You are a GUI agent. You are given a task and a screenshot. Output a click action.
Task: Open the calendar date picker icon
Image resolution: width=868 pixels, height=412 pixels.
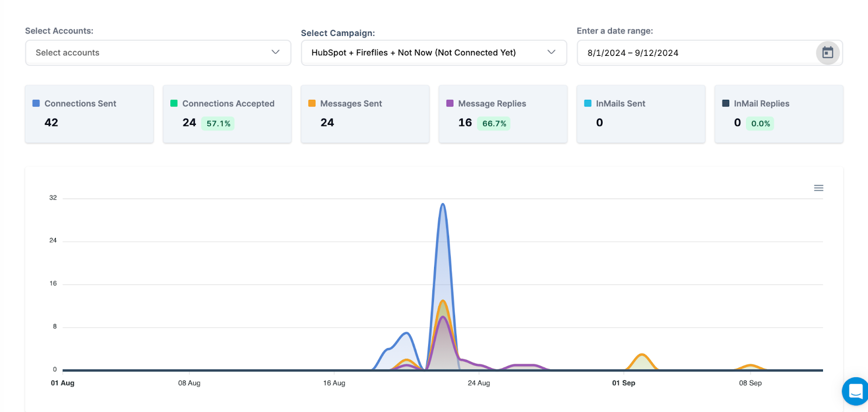(x=827, y=53)
